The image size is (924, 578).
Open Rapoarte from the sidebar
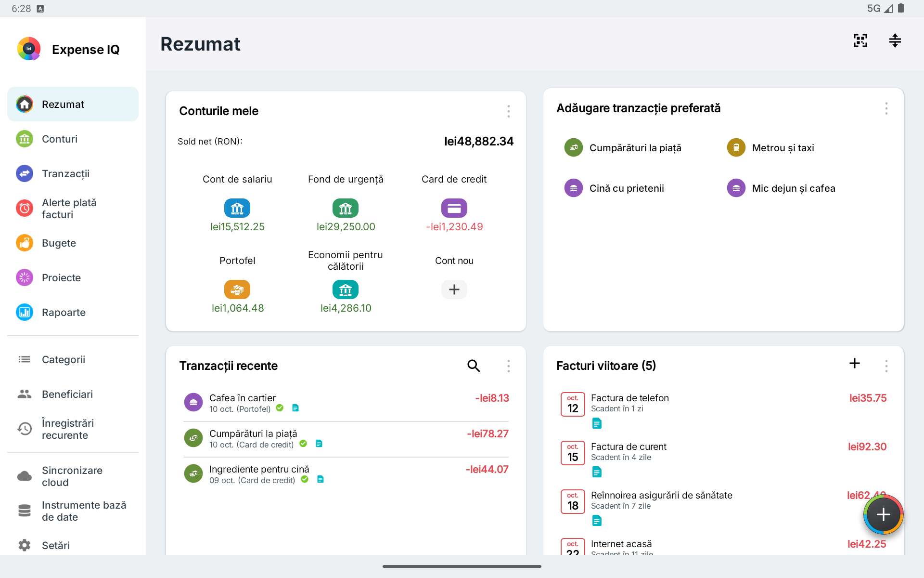73,312
